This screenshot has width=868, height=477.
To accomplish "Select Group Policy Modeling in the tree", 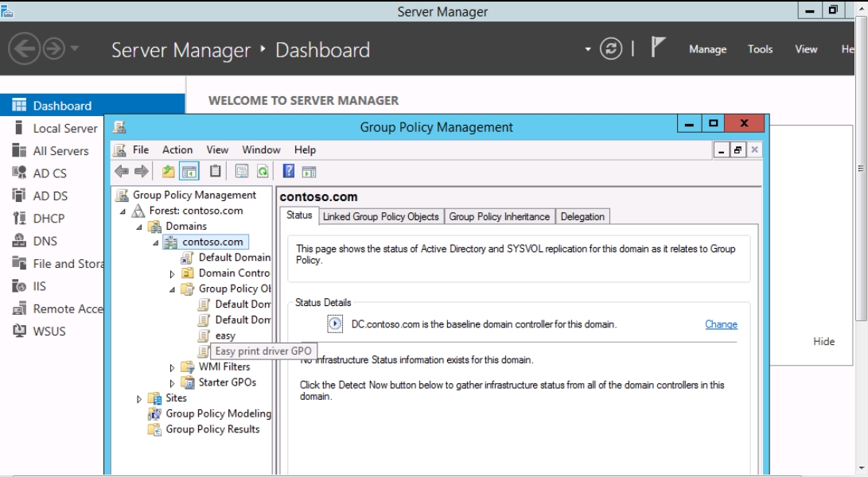I will pos(218,414).
